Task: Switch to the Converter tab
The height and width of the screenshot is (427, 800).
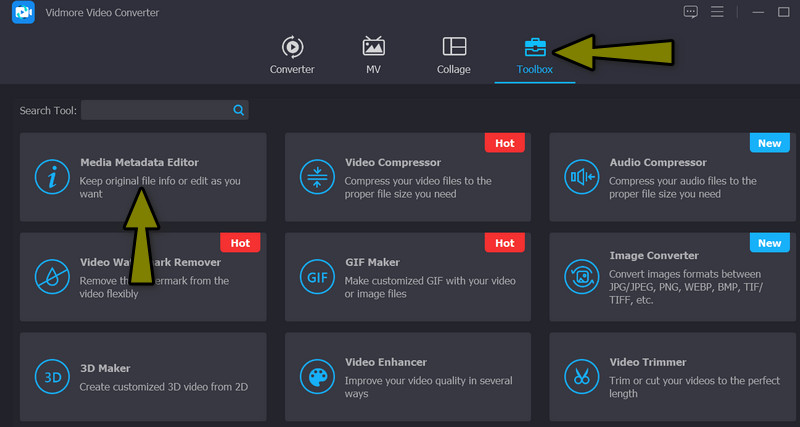Action: coord(292,55)
